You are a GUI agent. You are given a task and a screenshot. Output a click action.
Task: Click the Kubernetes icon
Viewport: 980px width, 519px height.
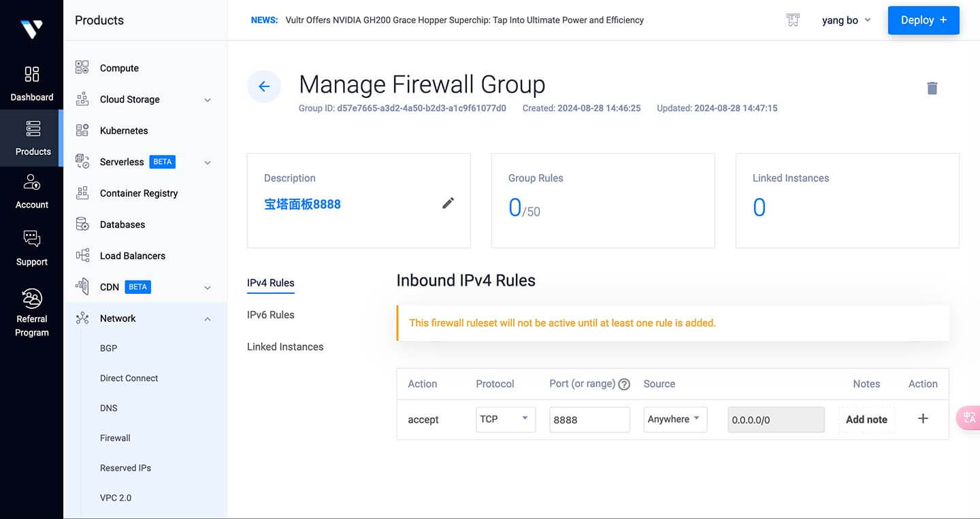pos(82,130)
